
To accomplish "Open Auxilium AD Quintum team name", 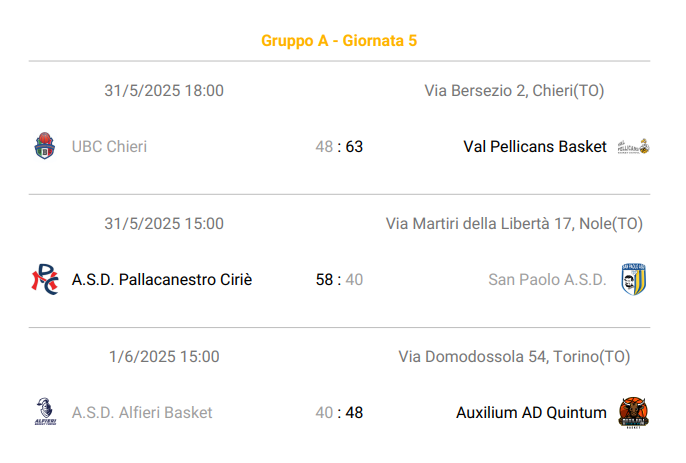I will [531, 413].
